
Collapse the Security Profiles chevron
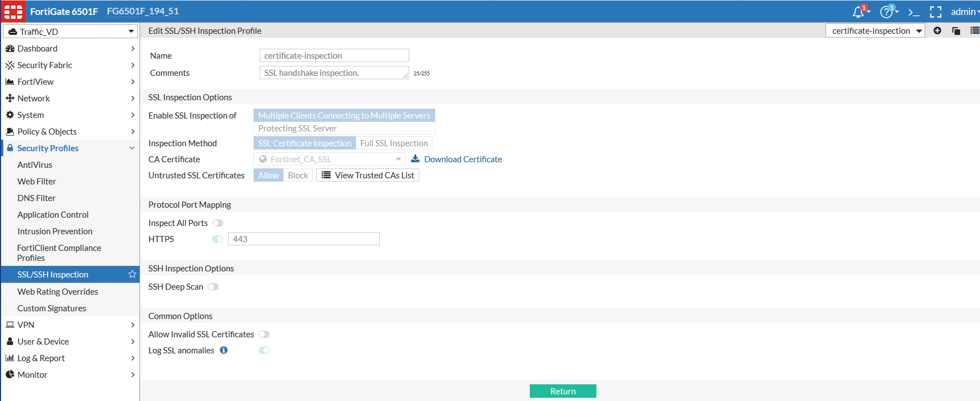coord(132,148)
